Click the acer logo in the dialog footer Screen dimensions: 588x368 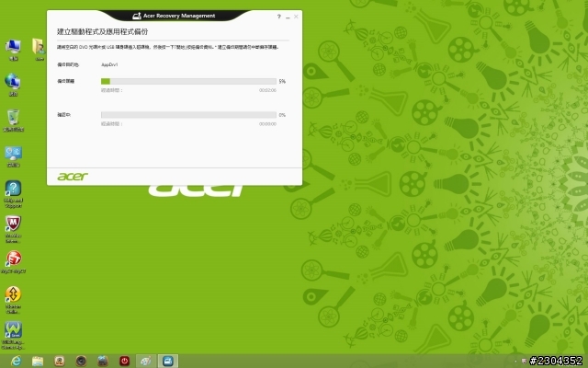73,176
